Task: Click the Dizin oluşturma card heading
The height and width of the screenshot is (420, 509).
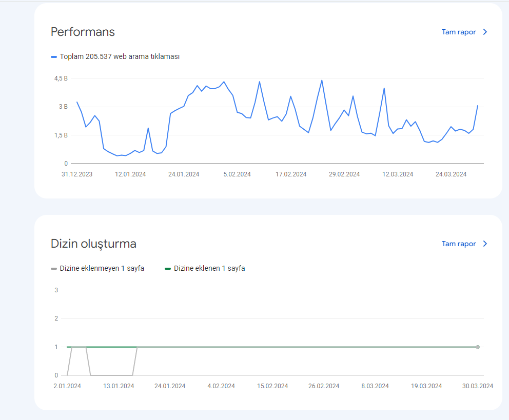Action: pyautogui.click(x=93, y=244)
